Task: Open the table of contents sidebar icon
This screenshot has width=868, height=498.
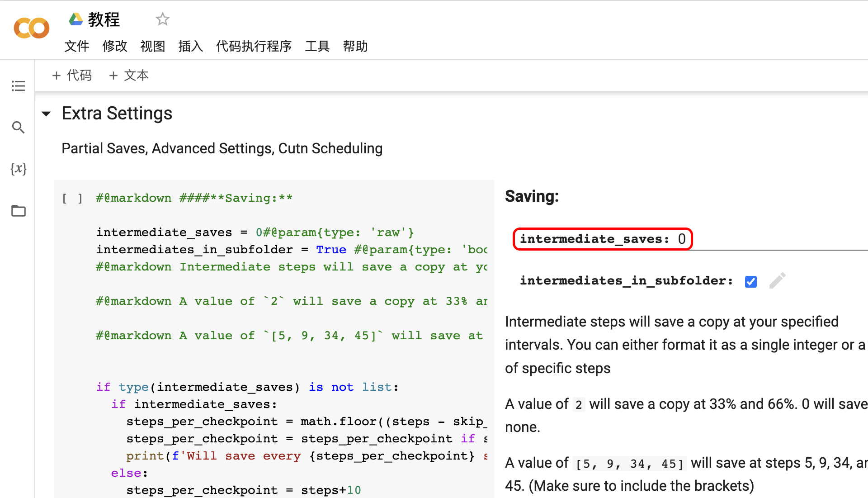Action: (18, 86)
